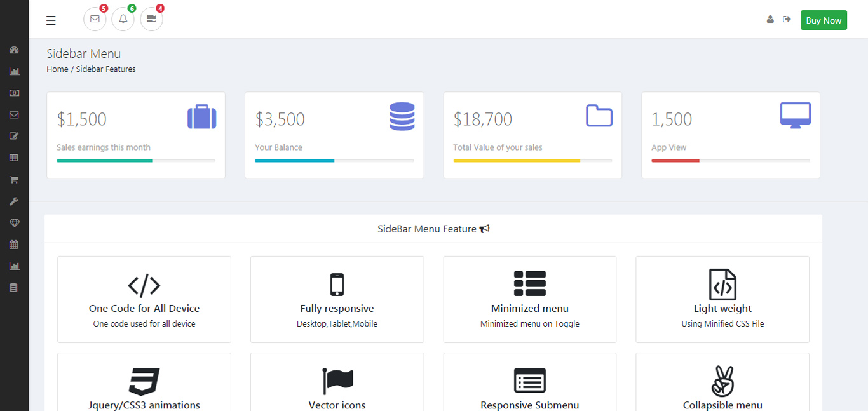Open the money bill icon in sidebar
Image resolution: width=868 pixels, height=411 pixels.
14,93
